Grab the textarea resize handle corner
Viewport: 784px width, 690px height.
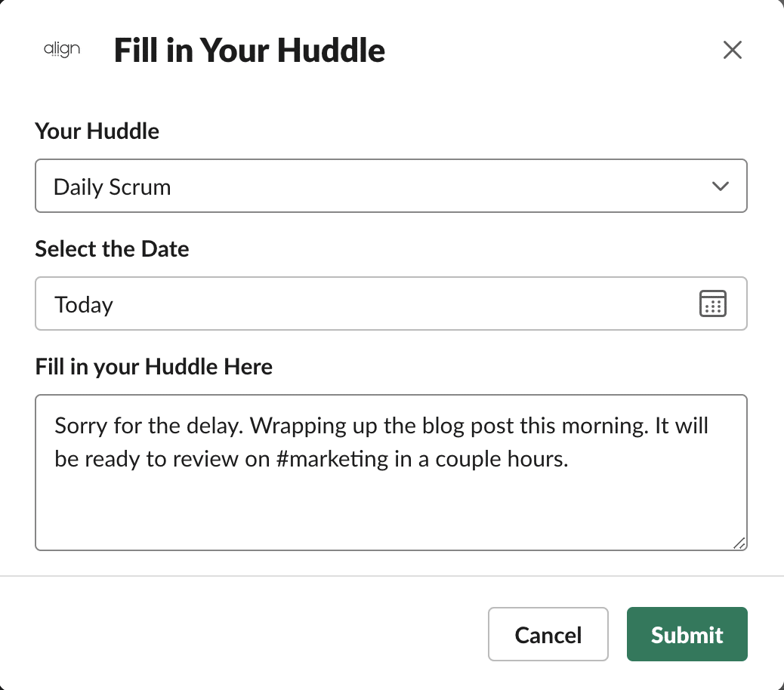point(739,542)
